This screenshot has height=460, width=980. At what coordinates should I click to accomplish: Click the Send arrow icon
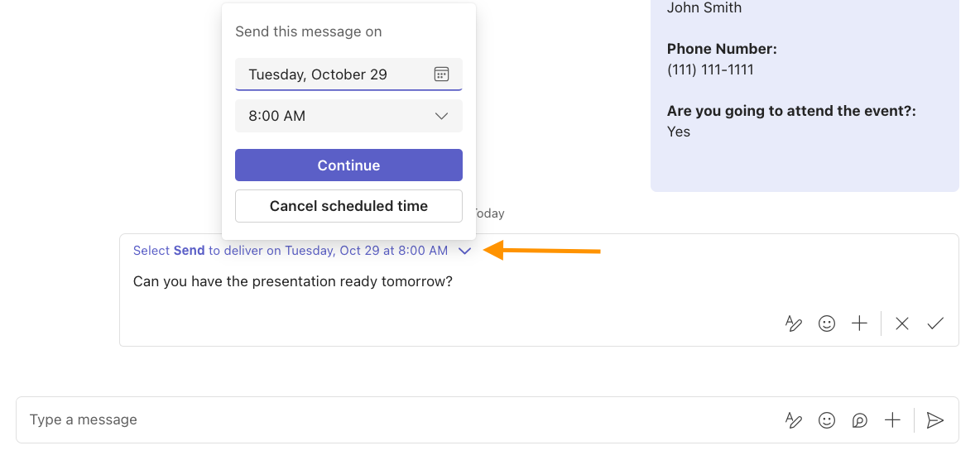(935, 420)
